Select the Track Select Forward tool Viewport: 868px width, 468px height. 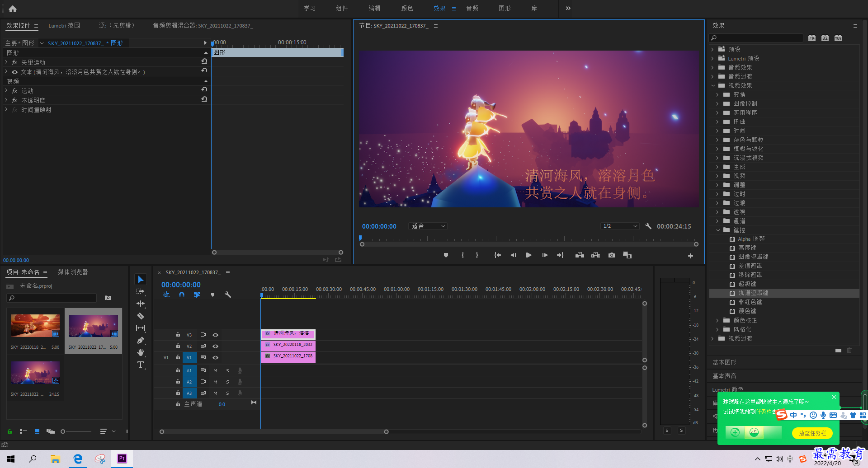(x=141, y=292)
